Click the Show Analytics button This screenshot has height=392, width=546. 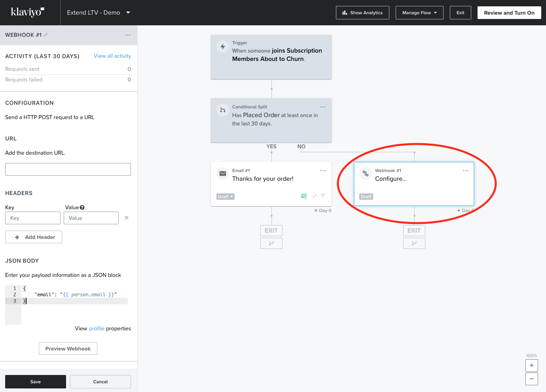coord(362,13)
